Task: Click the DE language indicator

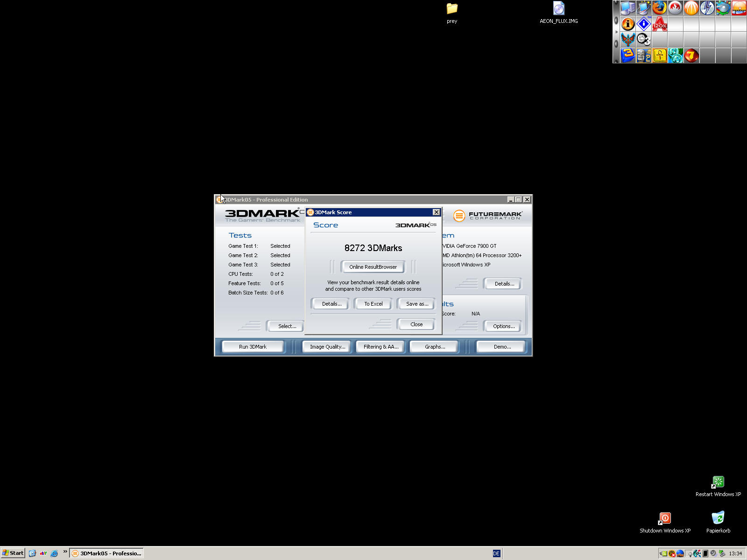Action: coord(496,553)
